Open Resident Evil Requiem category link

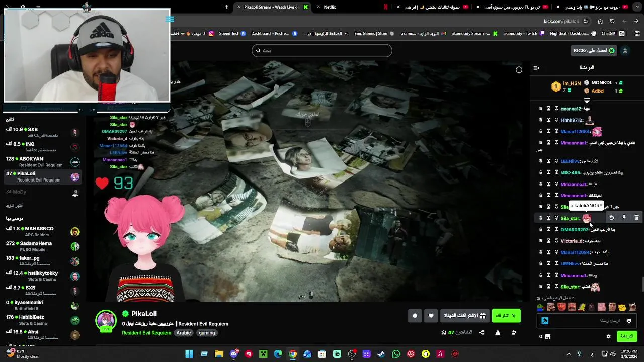(x=146, y=333)
